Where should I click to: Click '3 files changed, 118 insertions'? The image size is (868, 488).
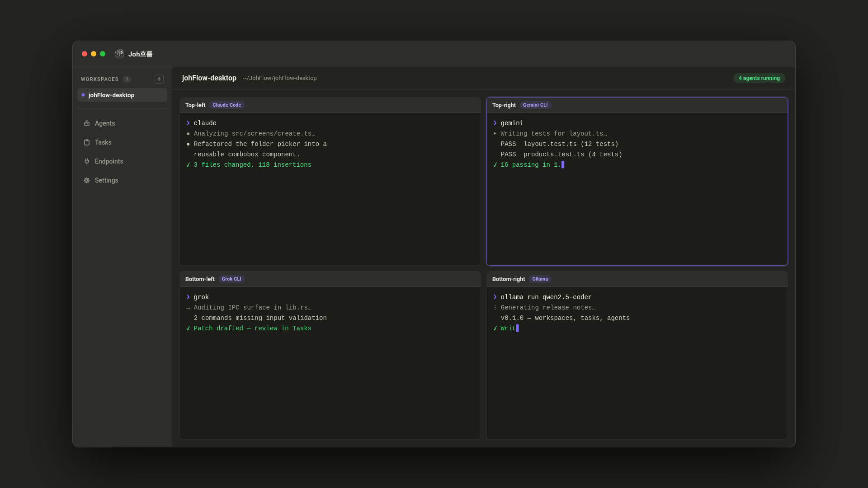click(252, 165)
